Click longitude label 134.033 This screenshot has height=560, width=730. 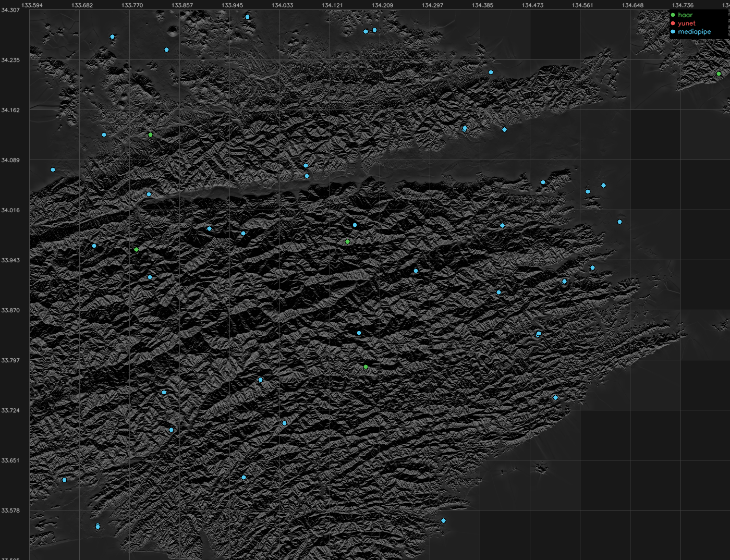tap(283, 5)
